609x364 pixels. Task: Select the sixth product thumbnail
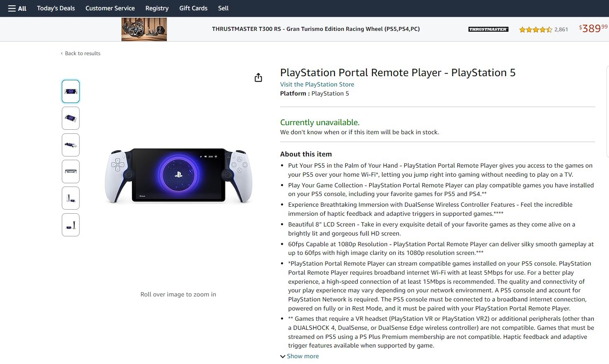tap(70, 225)
